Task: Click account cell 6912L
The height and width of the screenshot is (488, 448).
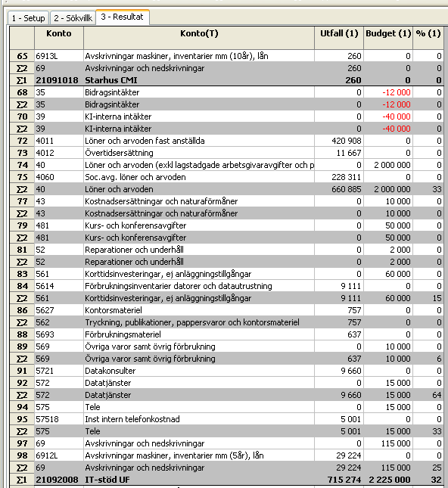Action: [59, 455]
